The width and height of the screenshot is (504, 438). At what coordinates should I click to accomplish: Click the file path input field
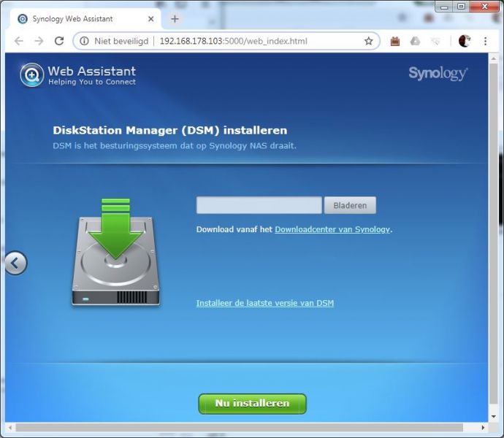pyautogui.click(x=259, y=205)
